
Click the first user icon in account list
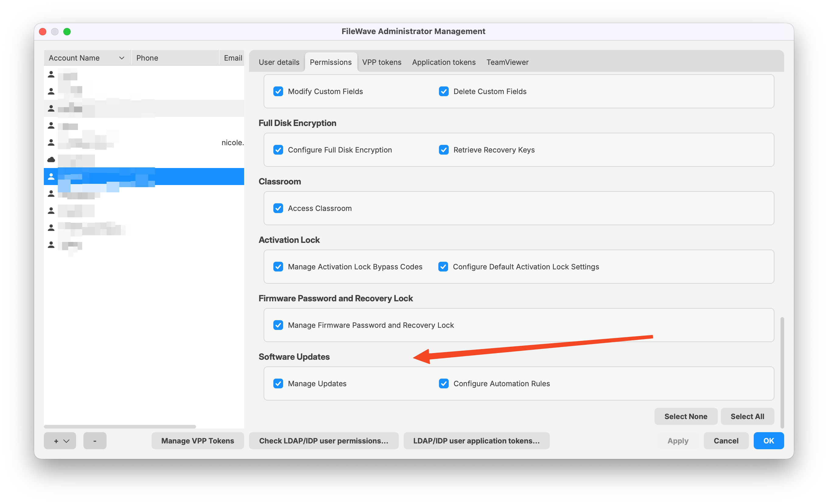click(x=51, y=74)
